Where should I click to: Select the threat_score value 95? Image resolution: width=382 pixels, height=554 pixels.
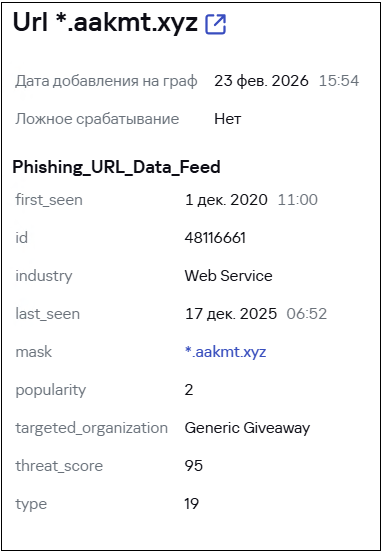click(194, 466)
